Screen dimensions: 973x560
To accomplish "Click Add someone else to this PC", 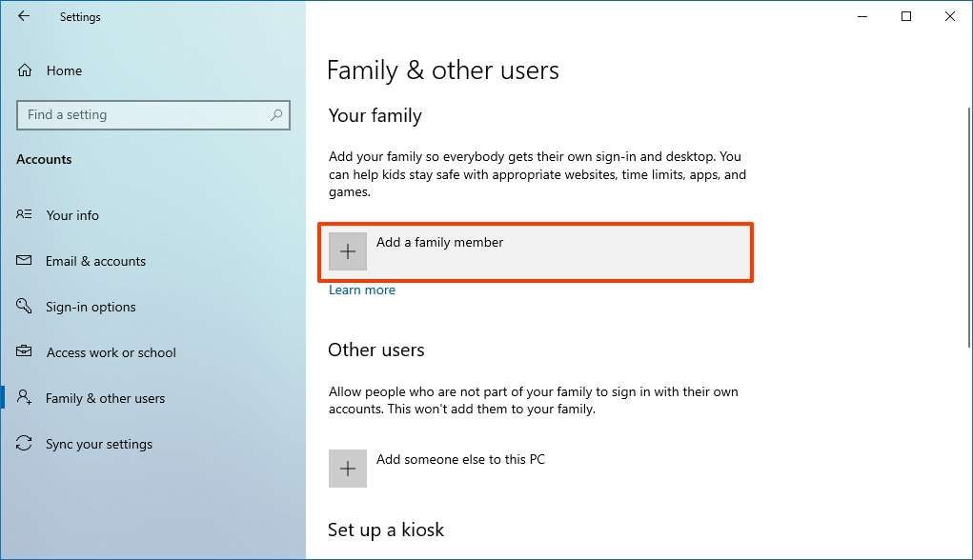I will (x=461, y=459).
